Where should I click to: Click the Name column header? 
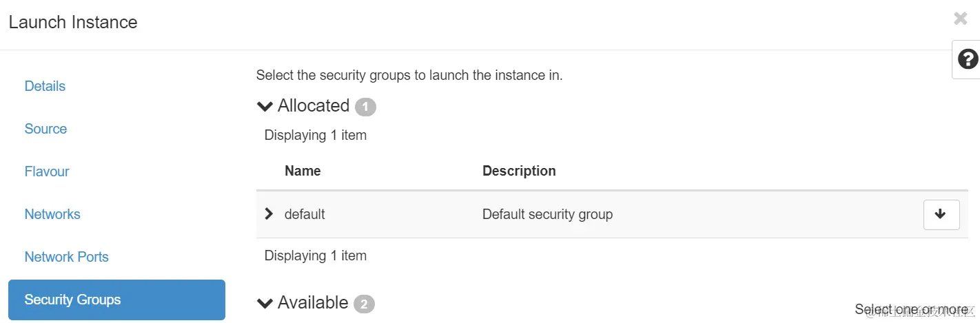pos(303,171)
